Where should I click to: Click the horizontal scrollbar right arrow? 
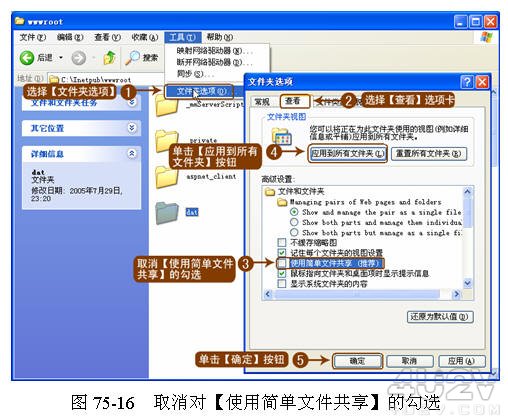coord(456,294)
